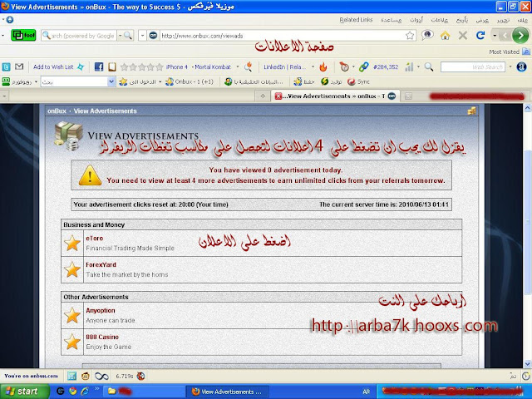Open the search engine dropdown arrow
This screenshot has width=532, height=399.
coord(120,36)
